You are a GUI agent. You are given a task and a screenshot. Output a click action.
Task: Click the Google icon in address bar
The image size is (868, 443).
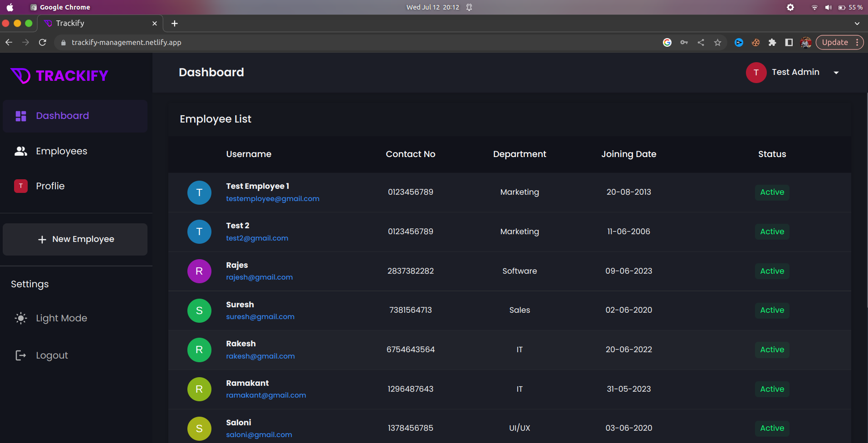click(x=667, y=42)
